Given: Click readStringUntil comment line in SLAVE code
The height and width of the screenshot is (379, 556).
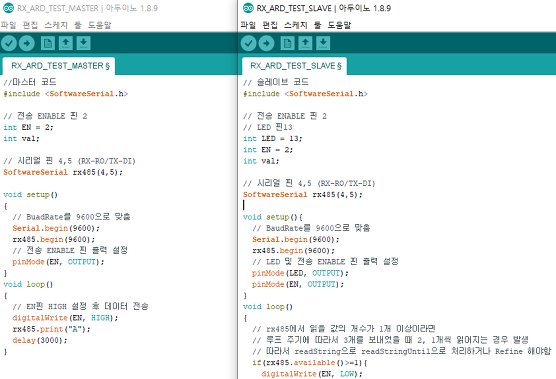Looking at the screenshot, I should pyautogui.click(x=402, y=351).
